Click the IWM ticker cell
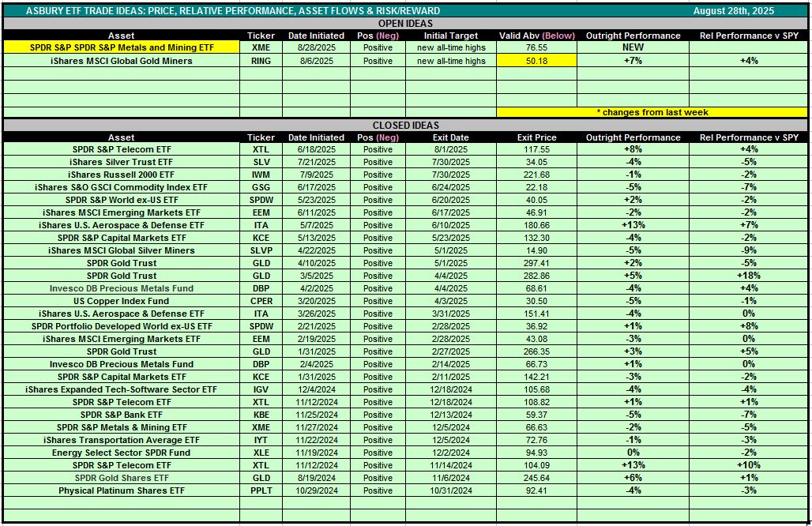Image resolution: width=812 pixels, height=526 pixels. point(261,175)
